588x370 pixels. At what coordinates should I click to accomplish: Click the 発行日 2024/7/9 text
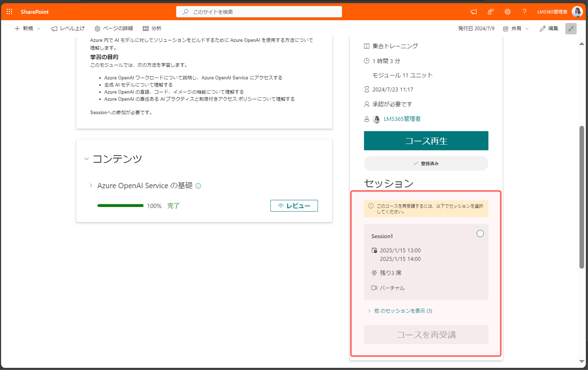tap(476, 28)
